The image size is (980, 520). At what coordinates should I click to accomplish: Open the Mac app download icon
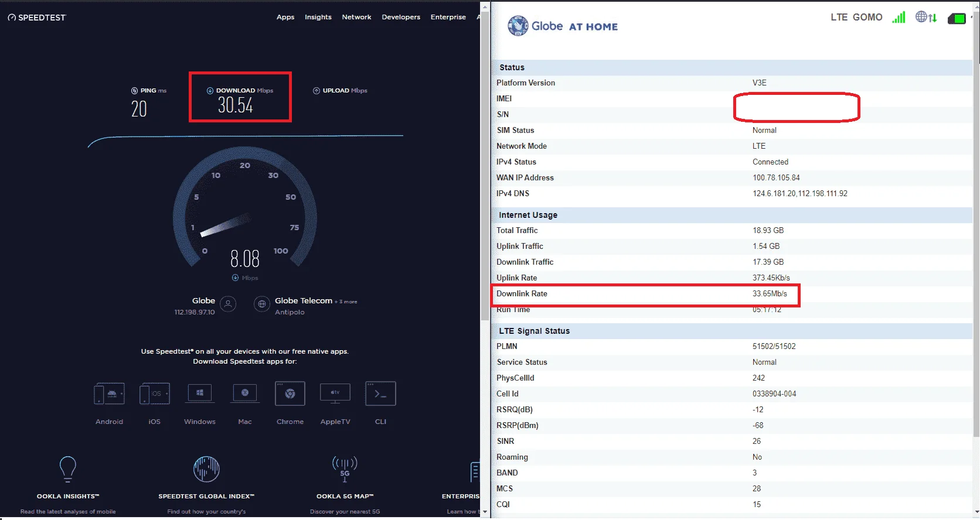pos(245,394)
